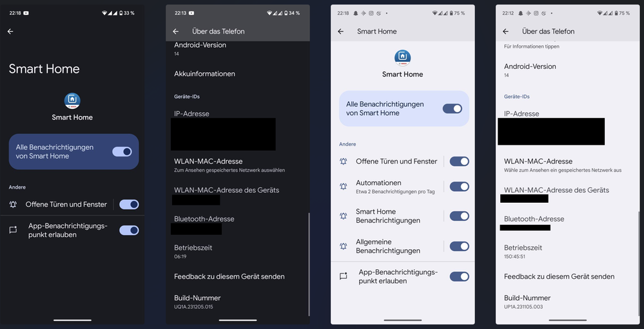This screenshot has width=644, height=329.
Task: Click the Smart Home app icon on the light screen
Action: click(402, 57)
